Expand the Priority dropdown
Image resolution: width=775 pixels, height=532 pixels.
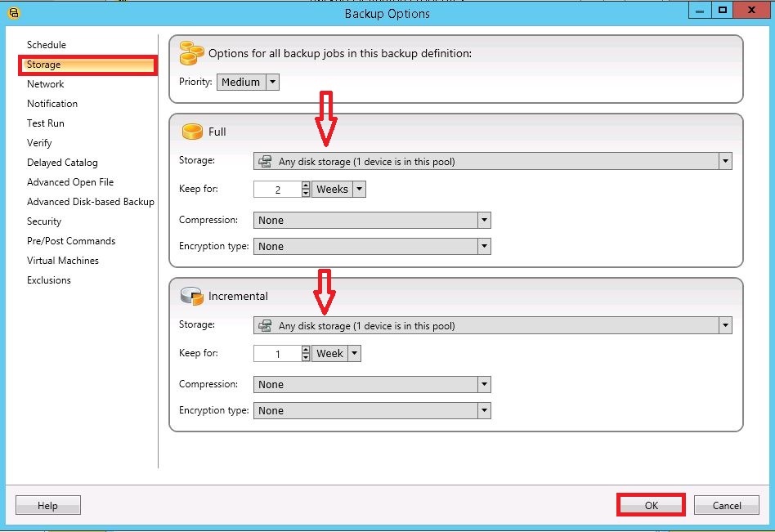pos(272,82)
